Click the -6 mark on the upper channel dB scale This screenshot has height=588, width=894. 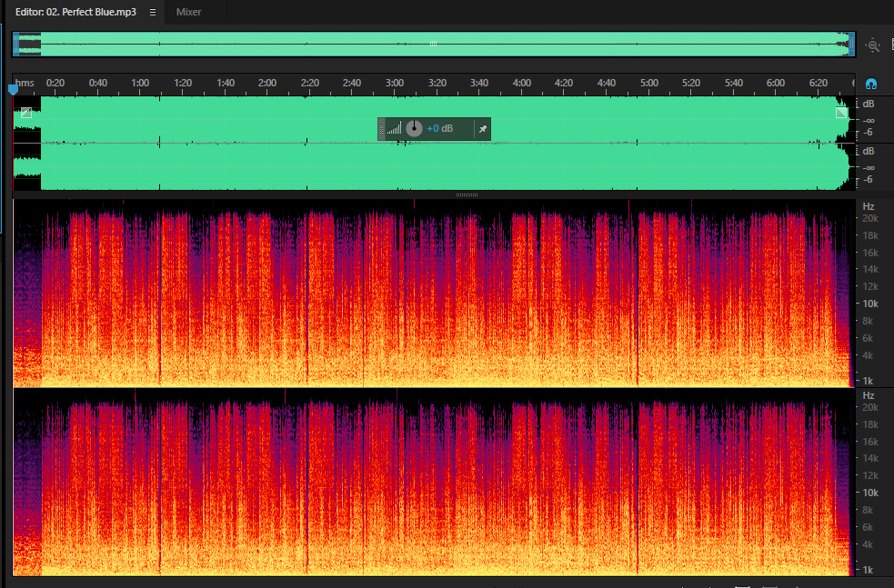pos(868,132)
